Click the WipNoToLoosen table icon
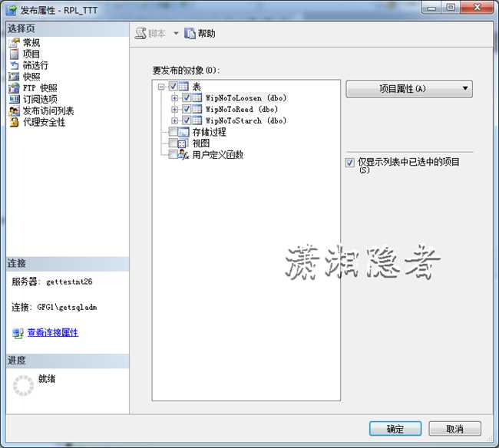This screenshot has width=499, height=448. (197, 97)
